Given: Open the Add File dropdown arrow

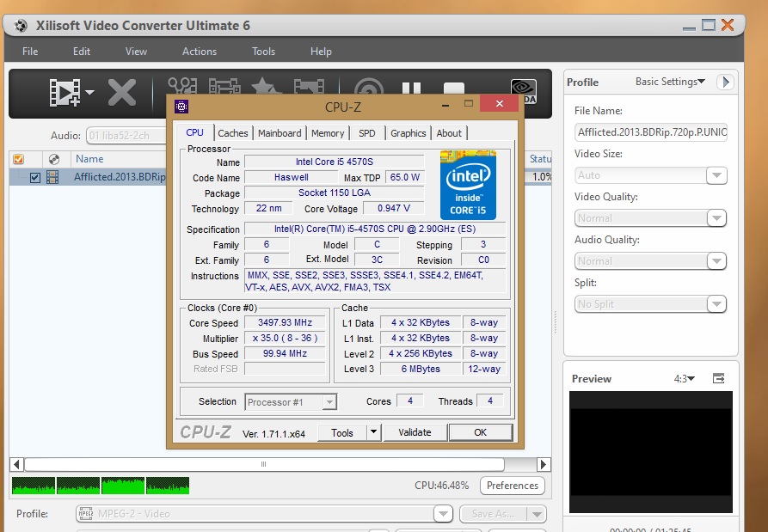Looking at the screenshot, I should [x=89, y=92].
